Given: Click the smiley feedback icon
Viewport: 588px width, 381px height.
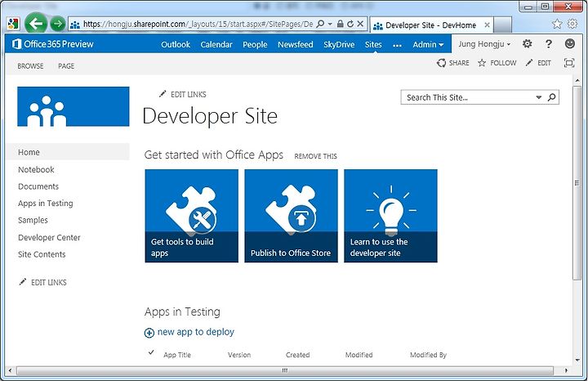Looking at the screenshot, I should pos(570,43).
